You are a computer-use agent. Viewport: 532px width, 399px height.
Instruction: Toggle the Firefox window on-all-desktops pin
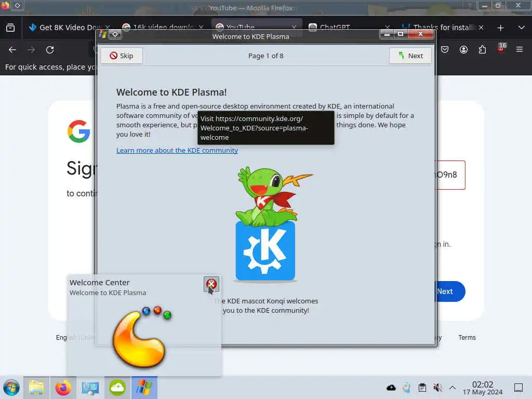point(17,5)
